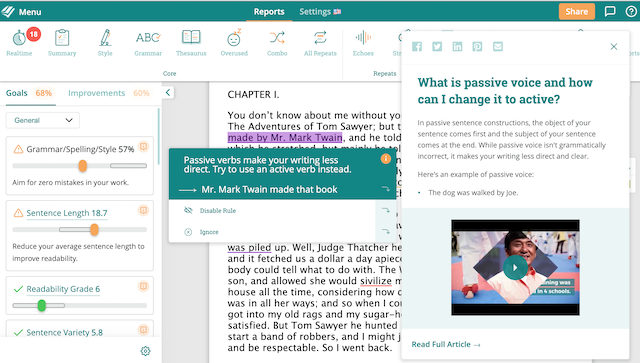This screenshot has height=363, width=640.
Task: Open the Read Full Article link
Action: [446, 344]
